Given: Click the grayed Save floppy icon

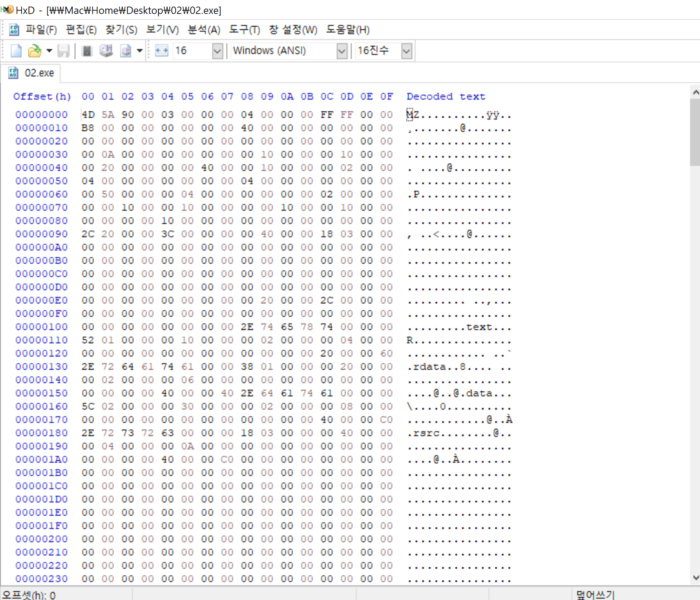Looking at the screenshot, I should pos(63,51).
